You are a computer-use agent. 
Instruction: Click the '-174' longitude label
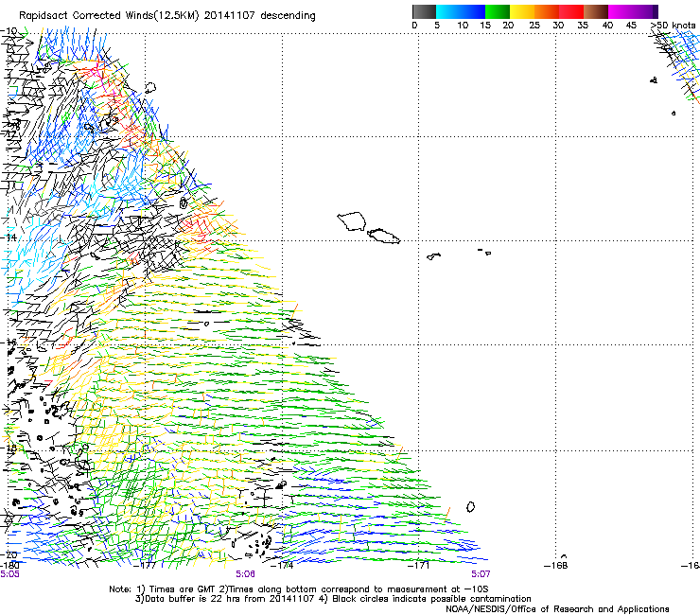282,566
